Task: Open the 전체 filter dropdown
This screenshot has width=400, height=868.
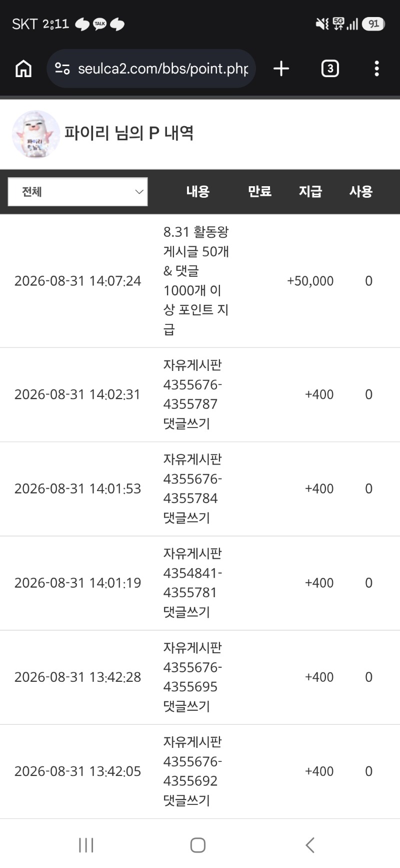Action: (x=78, y=192)
